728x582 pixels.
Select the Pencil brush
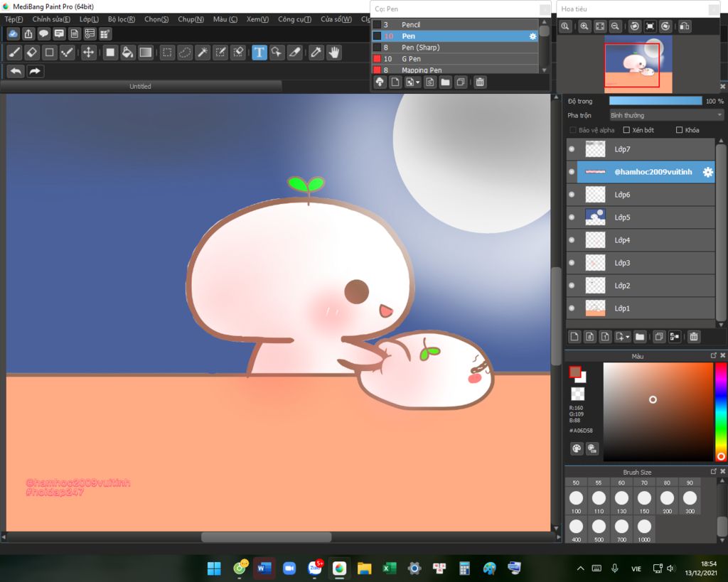coord(455,25)
